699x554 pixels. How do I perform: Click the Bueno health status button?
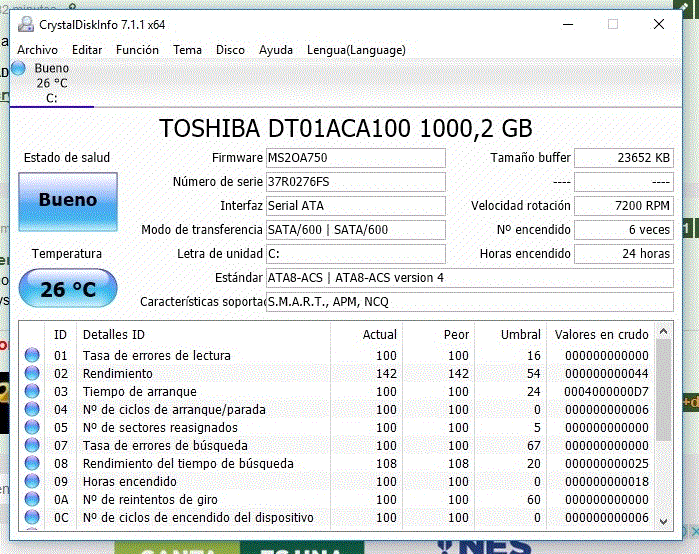pyautogui.click(x=68, y=201)
